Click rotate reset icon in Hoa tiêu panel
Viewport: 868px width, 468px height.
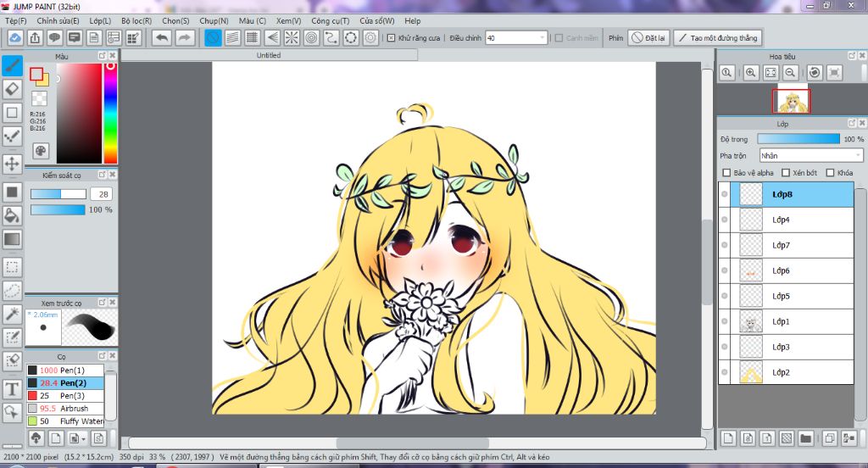coord(815,73)
